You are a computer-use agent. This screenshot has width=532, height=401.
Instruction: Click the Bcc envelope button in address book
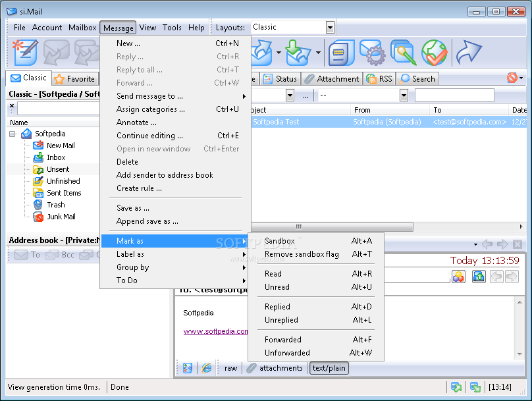coord(59,254)
